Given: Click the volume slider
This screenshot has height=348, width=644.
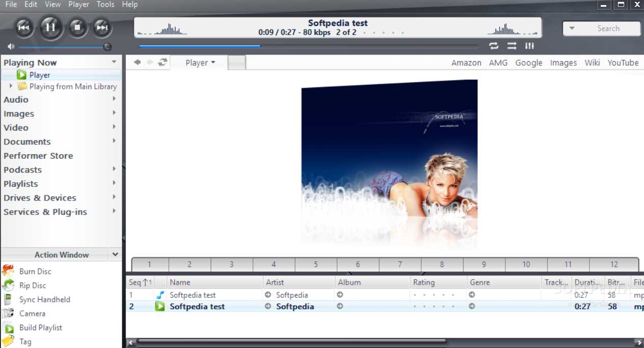Looking at the screenshot, I should coord(64,46).
